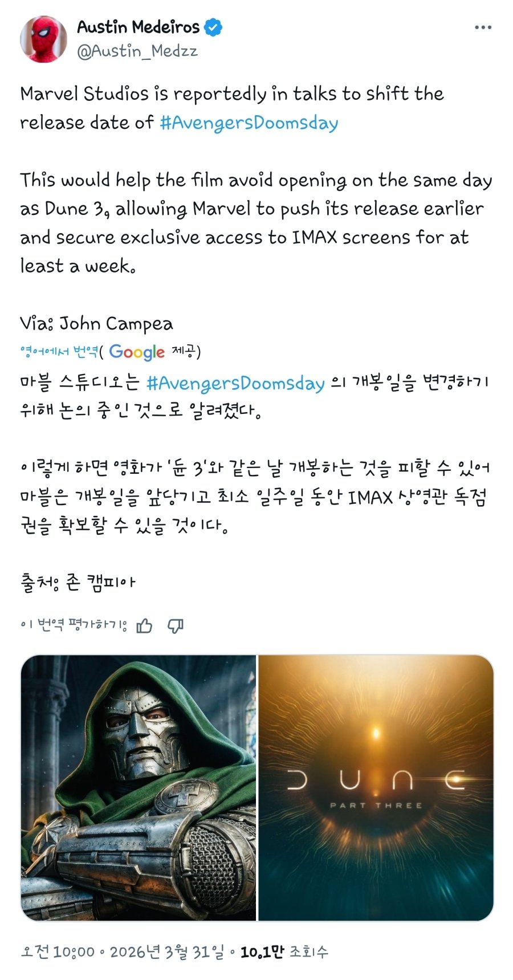
Task: Click the '영어에서 번역' translation link
Action: (59, 351)
